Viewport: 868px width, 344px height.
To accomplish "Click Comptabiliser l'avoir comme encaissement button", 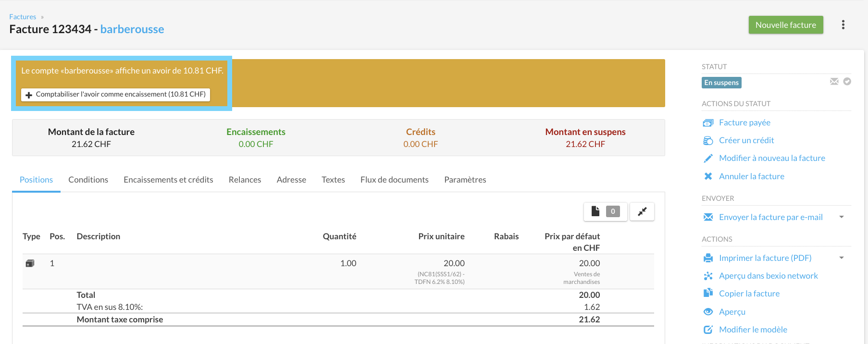I will pyautogui.click(x=115, y=95).
